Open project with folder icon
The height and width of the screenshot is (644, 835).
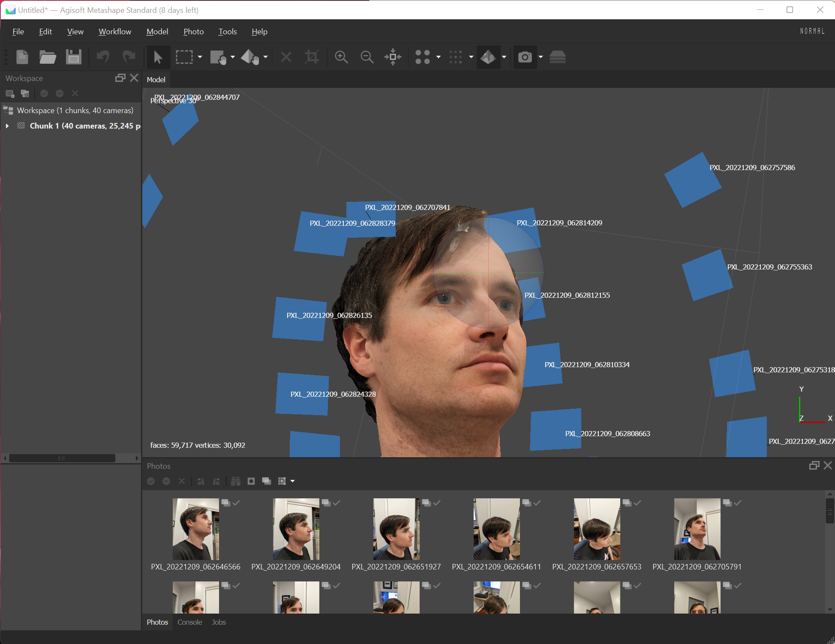click(x=48, y=57)
